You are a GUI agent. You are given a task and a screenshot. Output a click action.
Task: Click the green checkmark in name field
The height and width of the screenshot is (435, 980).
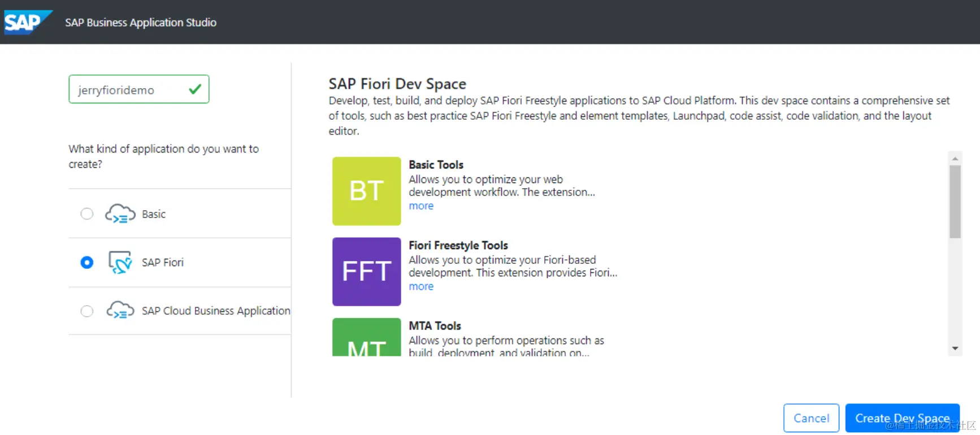coord(195,89)
